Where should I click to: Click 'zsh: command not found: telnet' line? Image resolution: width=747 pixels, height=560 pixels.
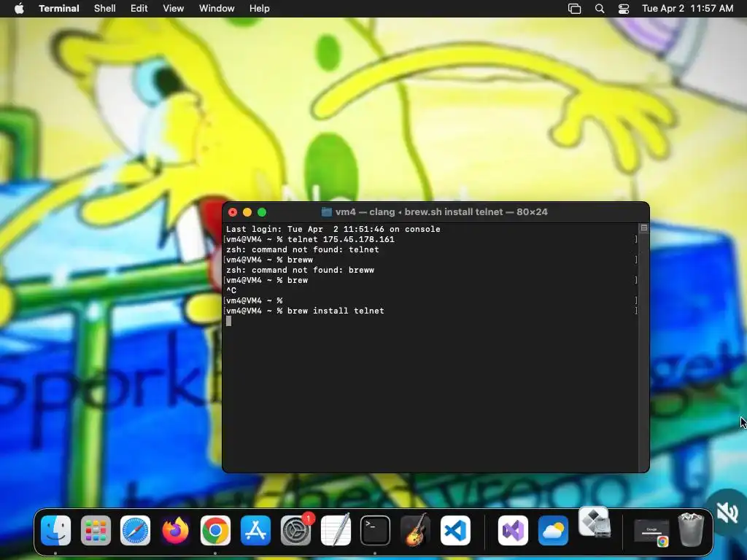303,249
